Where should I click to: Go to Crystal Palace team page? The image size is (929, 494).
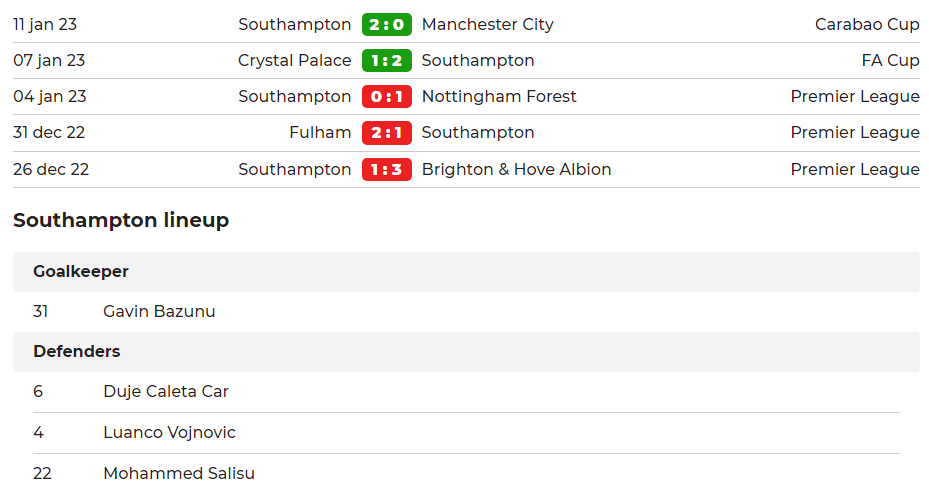click(294, 60)
